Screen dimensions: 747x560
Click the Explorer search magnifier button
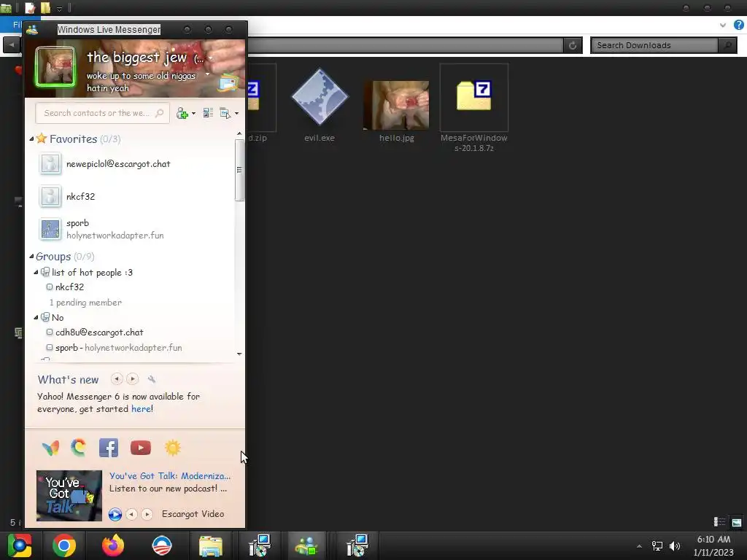[727, 45]
